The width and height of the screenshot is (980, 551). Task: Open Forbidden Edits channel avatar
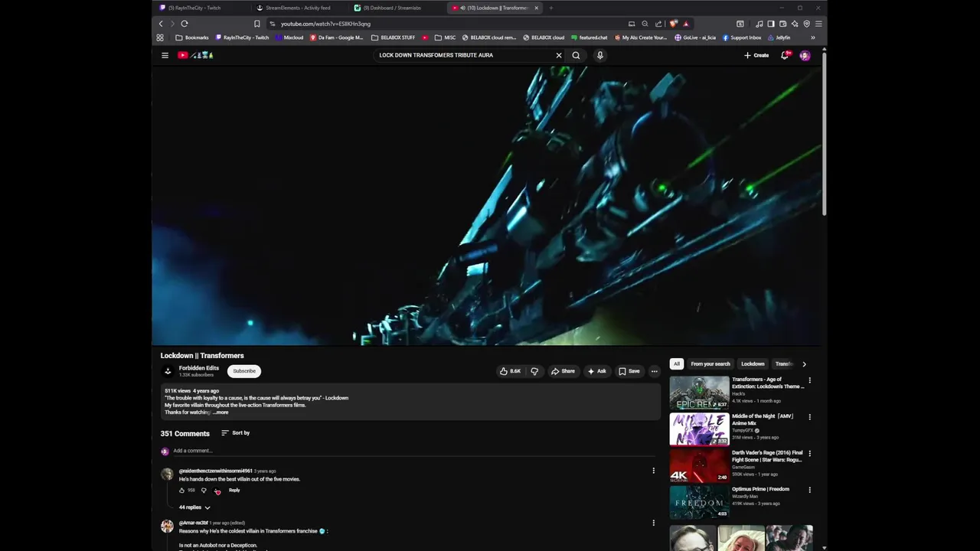pos(168,371)
